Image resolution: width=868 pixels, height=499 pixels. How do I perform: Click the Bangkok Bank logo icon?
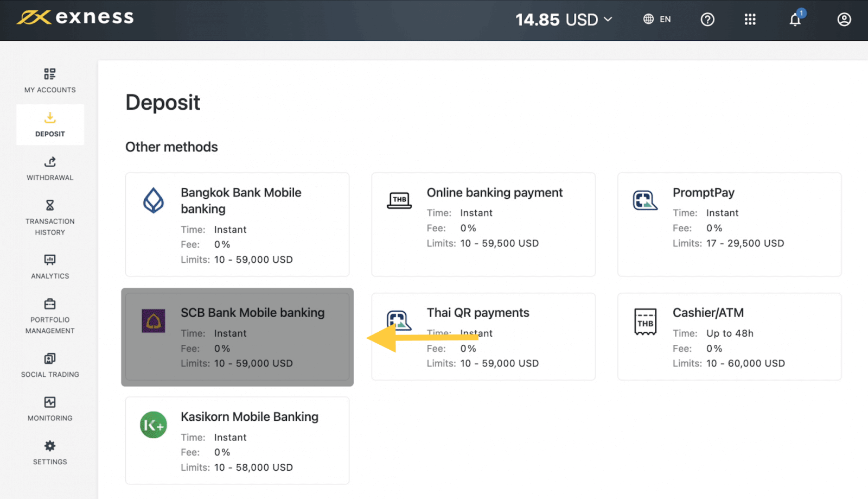point(154,200)
